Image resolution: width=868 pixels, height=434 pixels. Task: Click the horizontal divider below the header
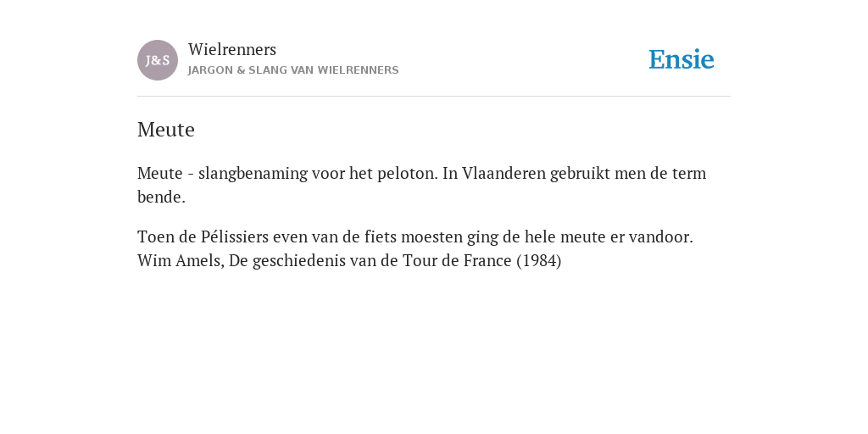(x=434, y=97)
